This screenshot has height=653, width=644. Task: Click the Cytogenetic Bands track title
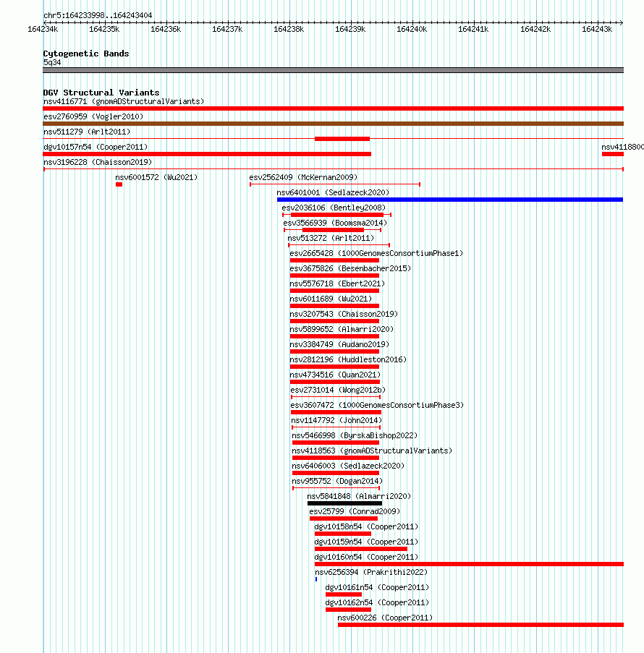(86, 54)
